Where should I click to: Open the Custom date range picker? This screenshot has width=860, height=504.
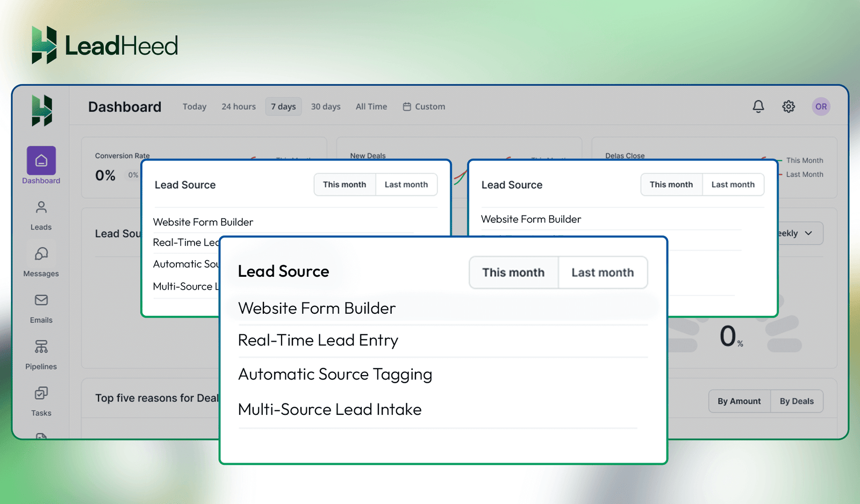[424, 106]
